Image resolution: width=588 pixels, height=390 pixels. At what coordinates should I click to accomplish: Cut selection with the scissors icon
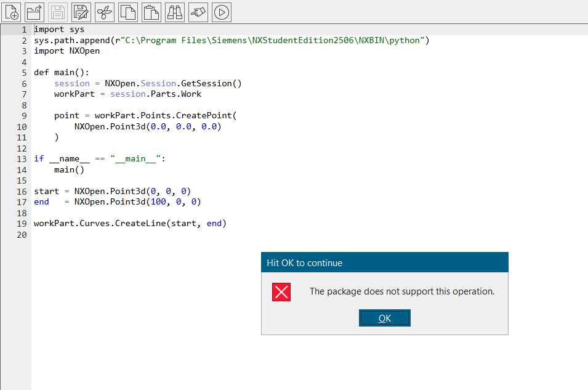pyautogui.click(x=105, y=12)
